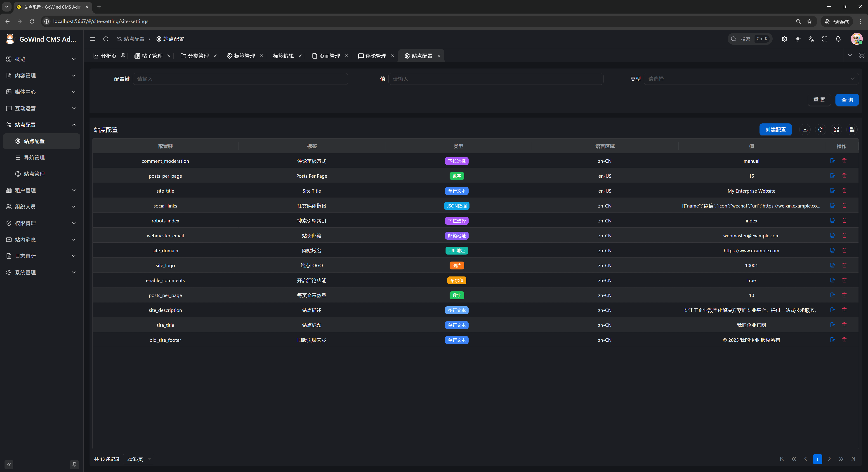Toggle fullscreen mode in header

point(825,39)
